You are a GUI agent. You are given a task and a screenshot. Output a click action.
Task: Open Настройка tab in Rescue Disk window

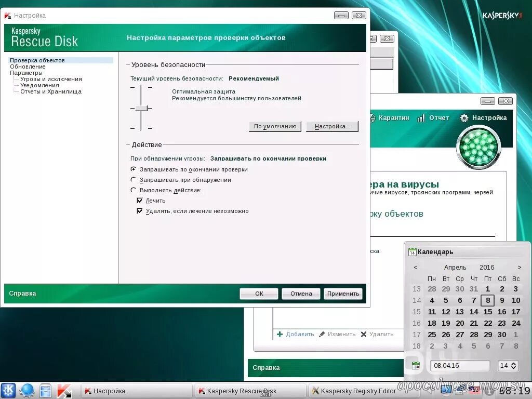tap(489, 118)
